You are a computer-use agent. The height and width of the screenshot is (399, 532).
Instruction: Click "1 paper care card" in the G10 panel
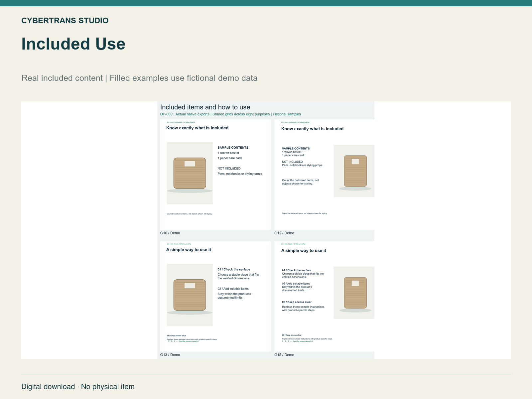[x=230, y=158]
